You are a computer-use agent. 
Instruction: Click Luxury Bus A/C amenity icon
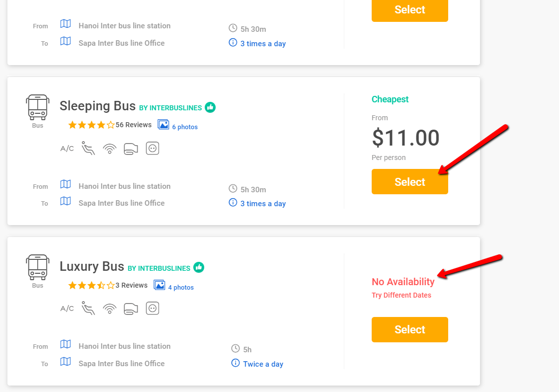point(67,309)
